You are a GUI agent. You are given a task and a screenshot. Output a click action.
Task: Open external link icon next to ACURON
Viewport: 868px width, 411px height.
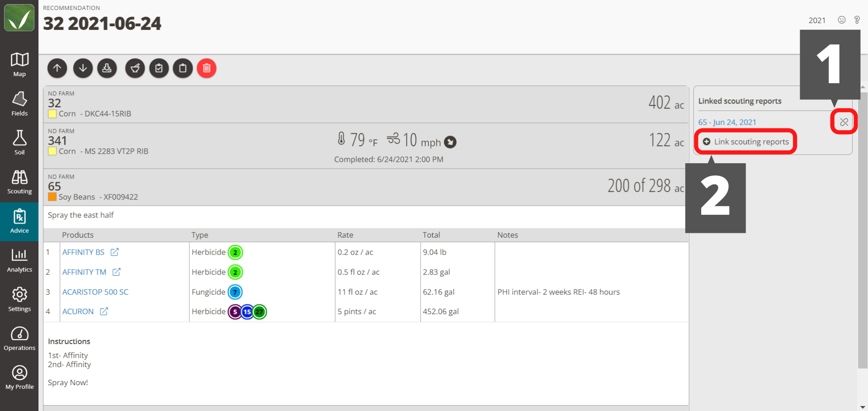point(104,311)
